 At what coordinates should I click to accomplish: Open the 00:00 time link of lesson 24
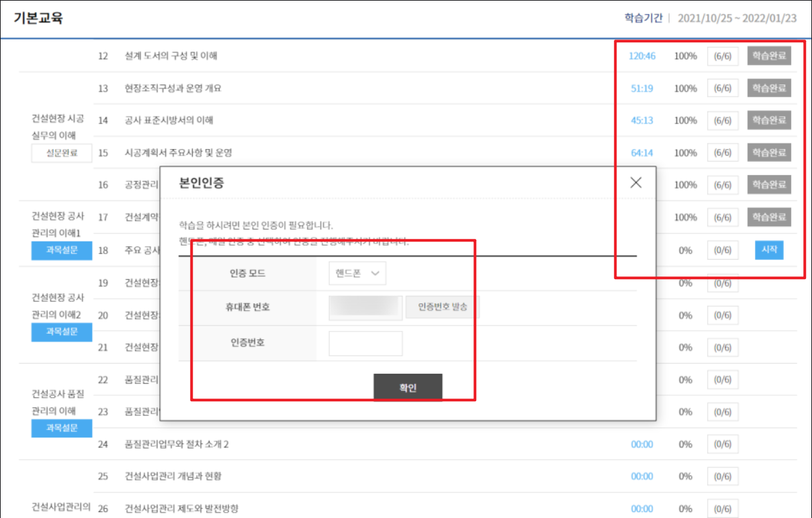pyautogui.click(x=643, y=444)
